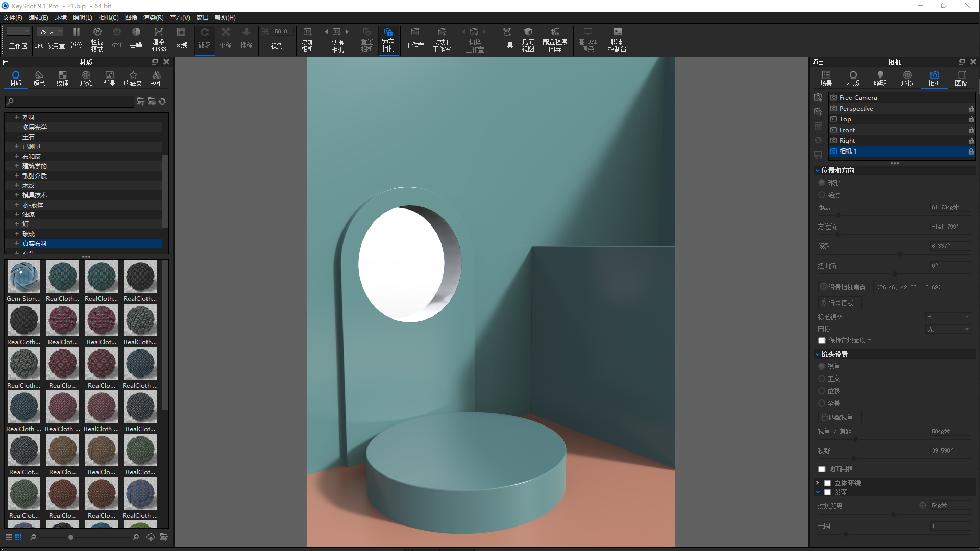Open the 帮助(H) menu
The image size is (980, 551).
225,17
